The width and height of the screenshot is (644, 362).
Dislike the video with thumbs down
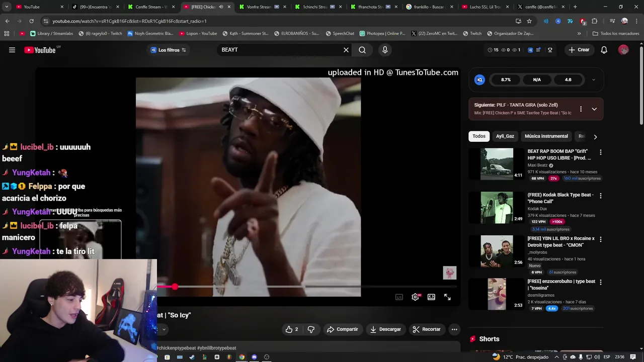[x=311, y=329]
